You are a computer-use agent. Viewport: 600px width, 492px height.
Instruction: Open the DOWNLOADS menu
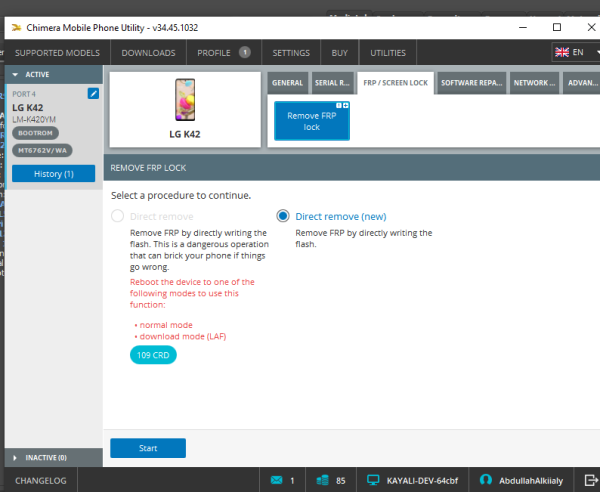tap(148, 53)
